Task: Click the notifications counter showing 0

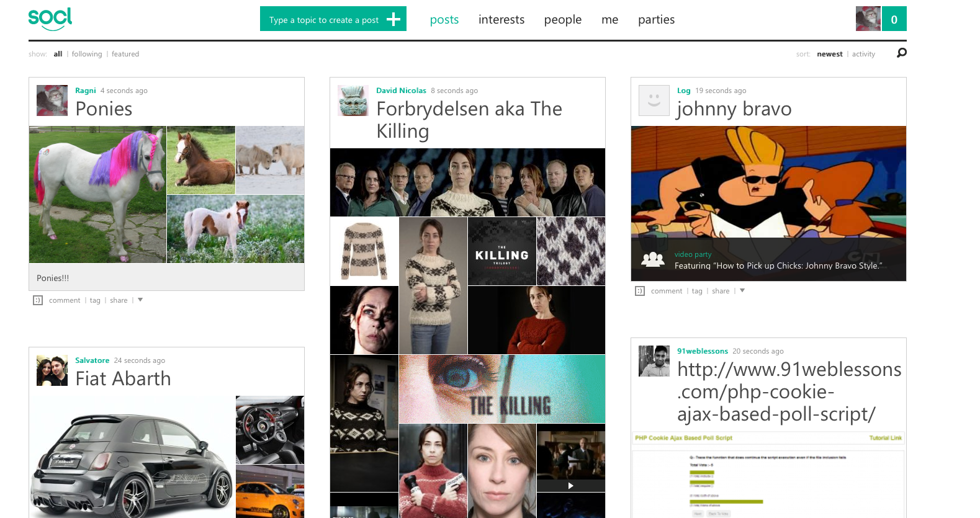Action: [x=894, y=19]
